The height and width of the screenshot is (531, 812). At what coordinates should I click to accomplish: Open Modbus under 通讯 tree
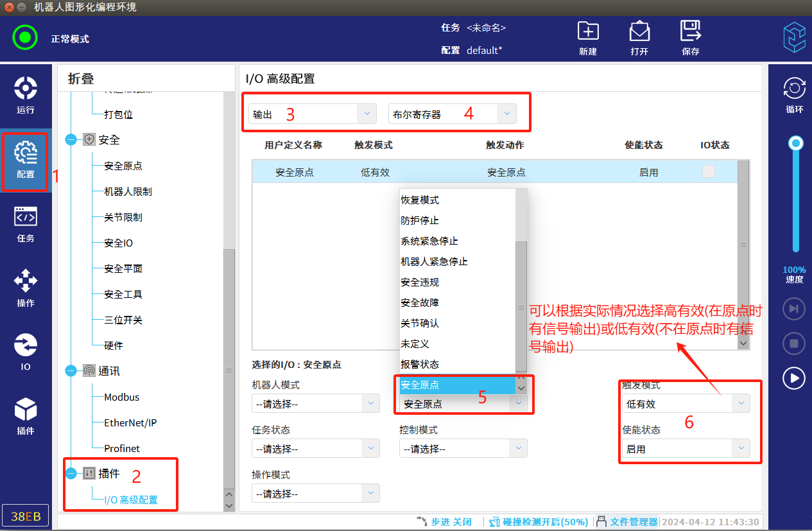coord(122,397)
